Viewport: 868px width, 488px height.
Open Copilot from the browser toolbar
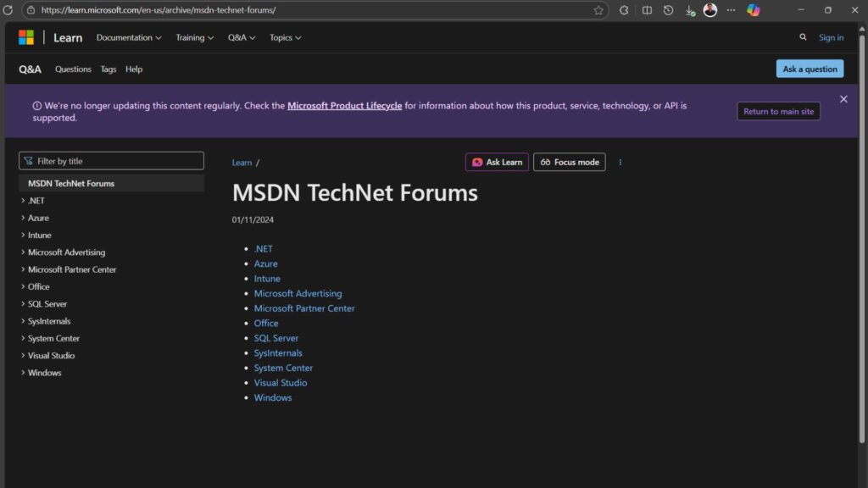[x=753, y=10]
